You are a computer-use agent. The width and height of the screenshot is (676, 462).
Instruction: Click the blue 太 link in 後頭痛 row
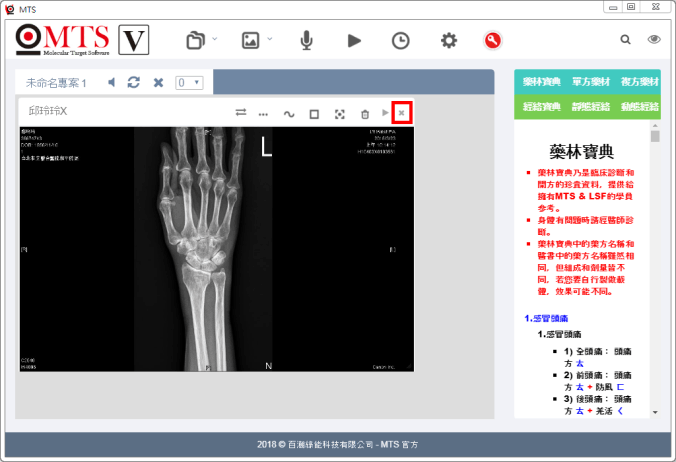click(x=580, y=411)
